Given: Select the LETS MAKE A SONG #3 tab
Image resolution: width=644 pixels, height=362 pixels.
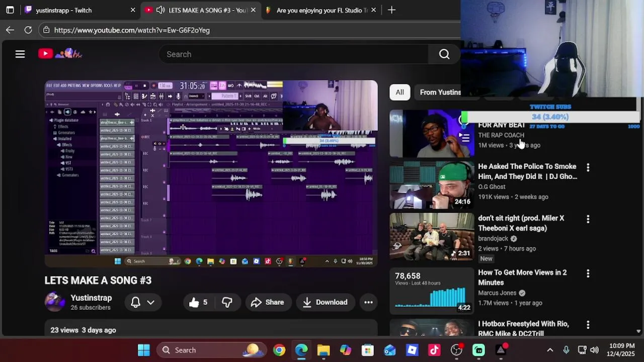Looking at the screenshot, I should (x=201, y=10).
